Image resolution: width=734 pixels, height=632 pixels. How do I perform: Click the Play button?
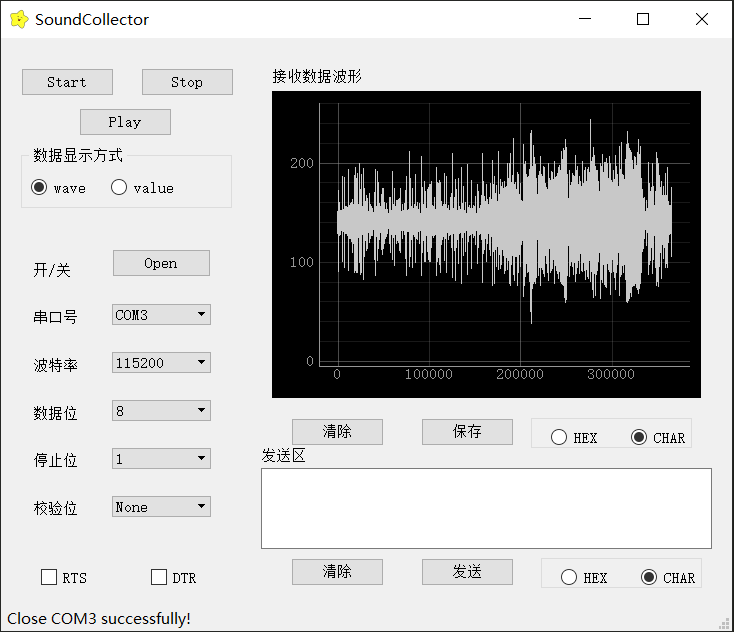(125, 122)
